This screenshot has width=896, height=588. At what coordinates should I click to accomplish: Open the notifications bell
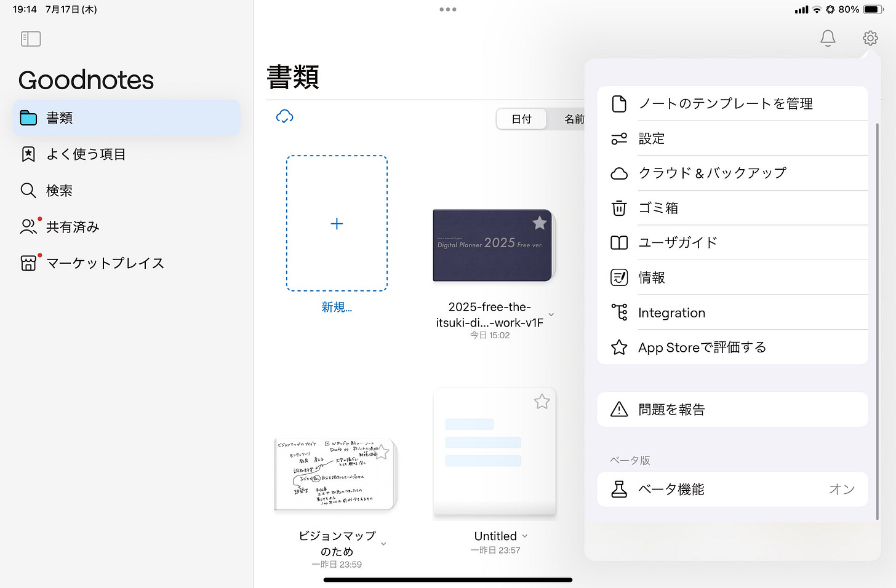click(x=828, y=38)
